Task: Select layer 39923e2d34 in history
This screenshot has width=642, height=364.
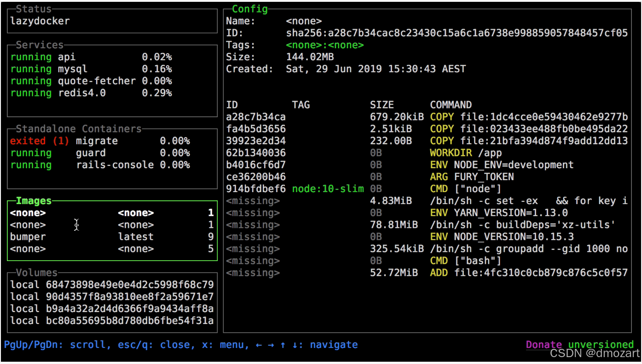Action: [x=427, y=141]
